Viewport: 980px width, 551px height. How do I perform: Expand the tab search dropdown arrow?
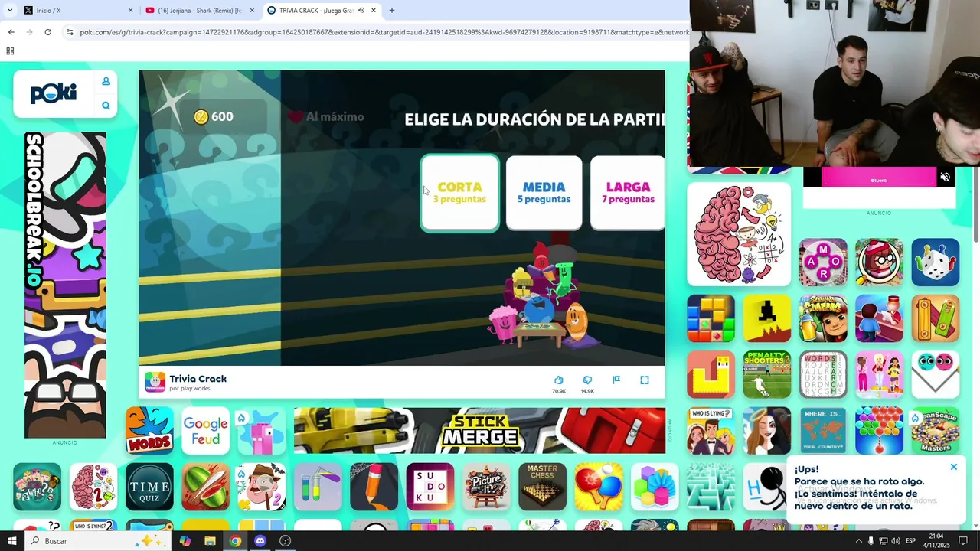pos(9,11)
